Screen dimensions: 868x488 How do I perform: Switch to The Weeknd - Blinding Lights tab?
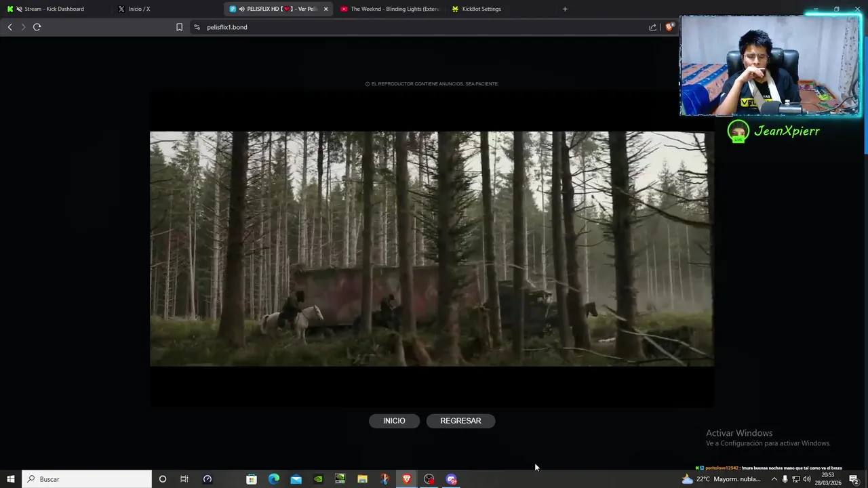390,9
